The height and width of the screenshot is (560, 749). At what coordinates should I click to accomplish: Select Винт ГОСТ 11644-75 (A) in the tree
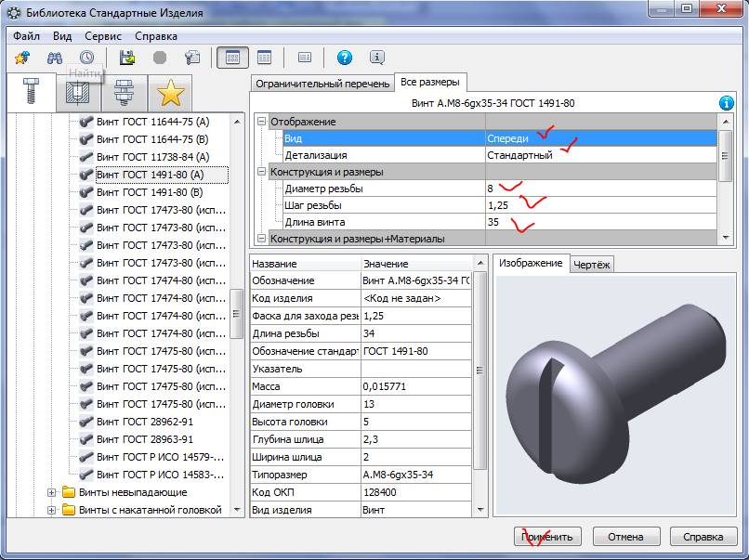coord(152,122)
